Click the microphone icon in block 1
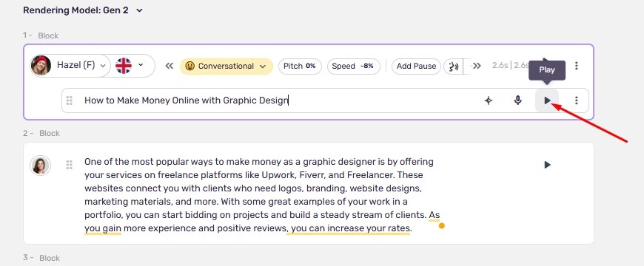The width and height of the screenshot is (644, 266). [x=517, y=100]
